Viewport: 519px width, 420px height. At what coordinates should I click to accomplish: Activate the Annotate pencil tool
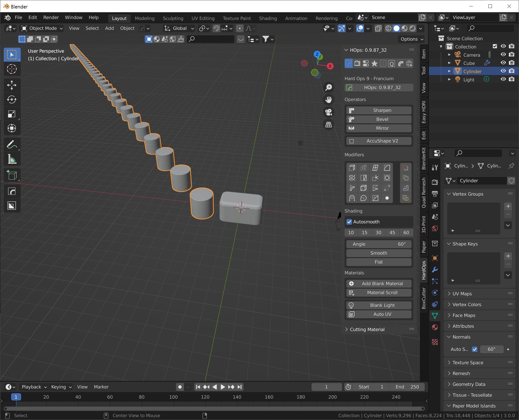pos(12,144)
